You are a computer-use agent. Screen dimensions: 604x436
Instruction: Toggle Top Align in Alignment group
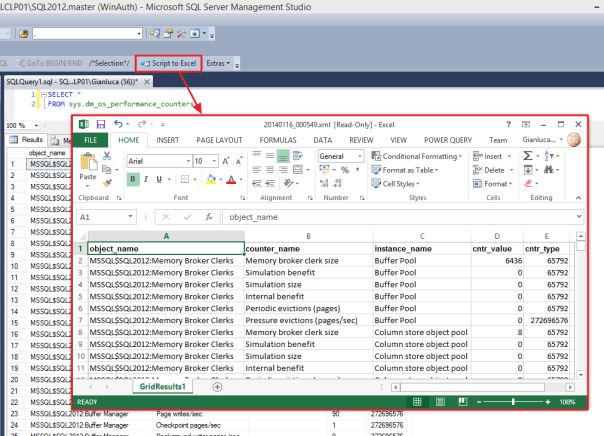[x=257, y=156]
